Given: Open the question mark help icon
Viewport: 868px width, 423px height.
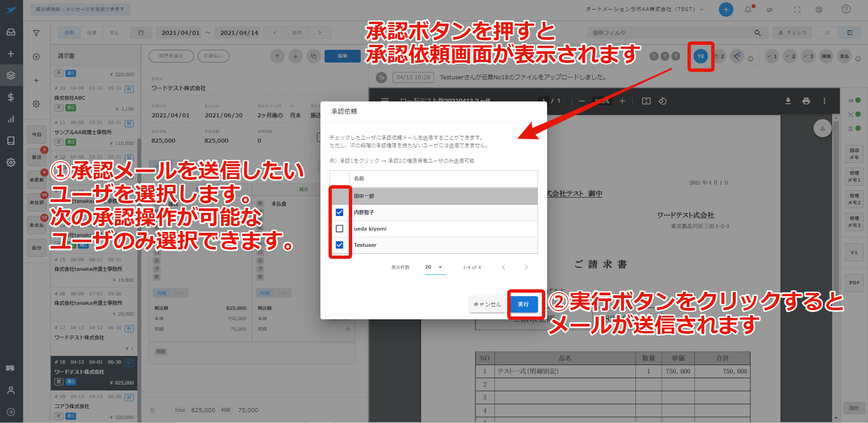Looking at the screenshot, I should coord(846,9).
